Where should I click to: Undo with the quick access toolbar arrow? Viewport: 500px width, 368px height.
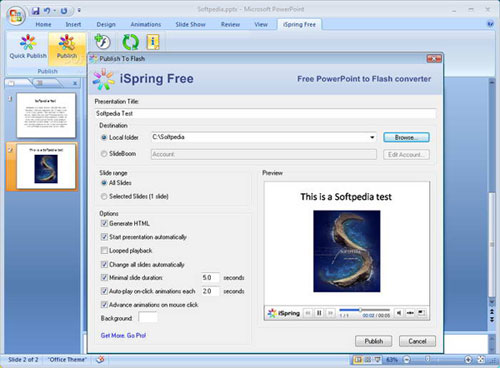[x=47, y=11]
